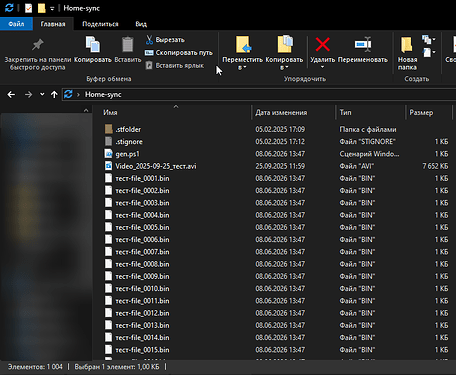Click navigation pane scroll up arrow
Viewport: 456px width, 375px height.
pos(86,110)
